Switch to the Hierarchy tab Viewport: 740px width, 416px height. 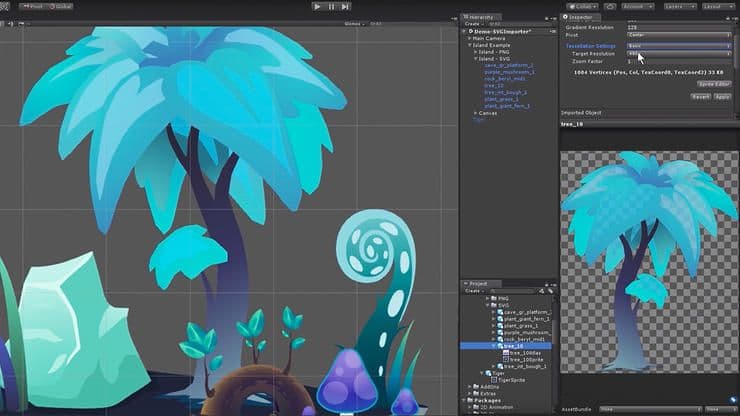click(x=479, y=17)
